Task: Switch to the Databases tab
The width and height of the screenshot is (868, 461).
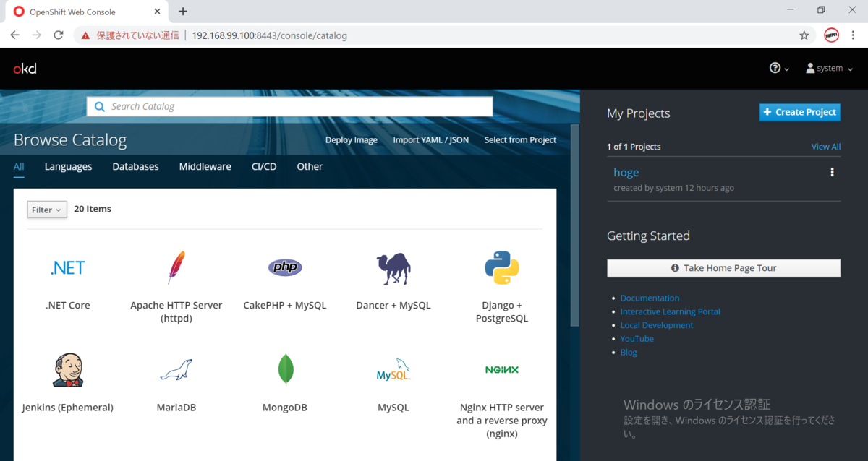Action: [x=135, y=166]
